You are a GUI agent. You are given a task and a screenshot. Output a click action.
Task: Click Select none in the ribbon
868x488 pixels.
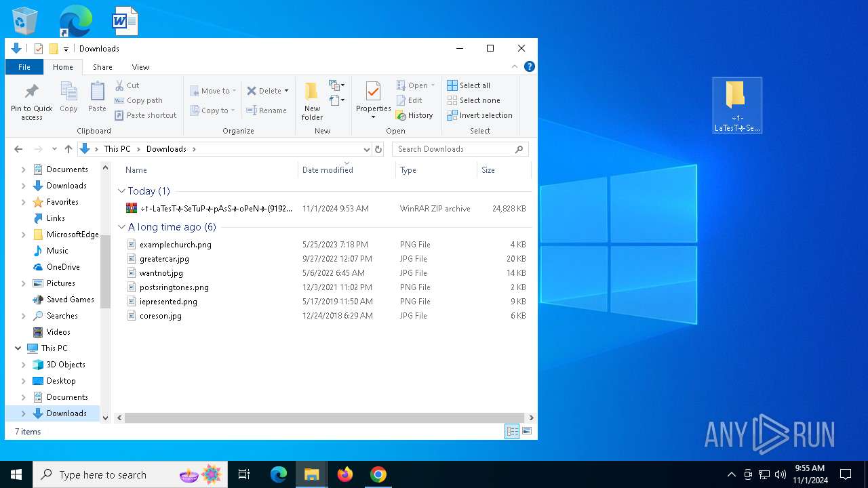(x=473, y=100)
